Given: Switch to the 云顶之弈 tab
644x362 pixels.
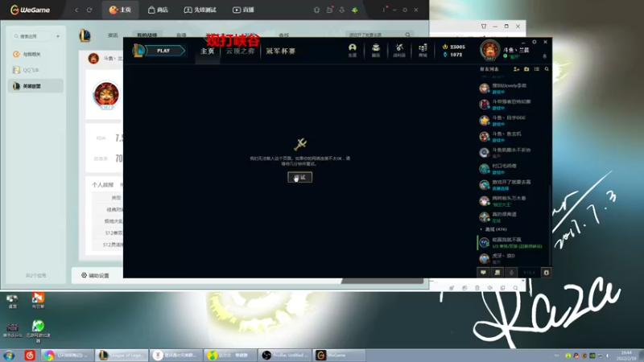Looking at the screenshot, I should [x=240, y=51].
